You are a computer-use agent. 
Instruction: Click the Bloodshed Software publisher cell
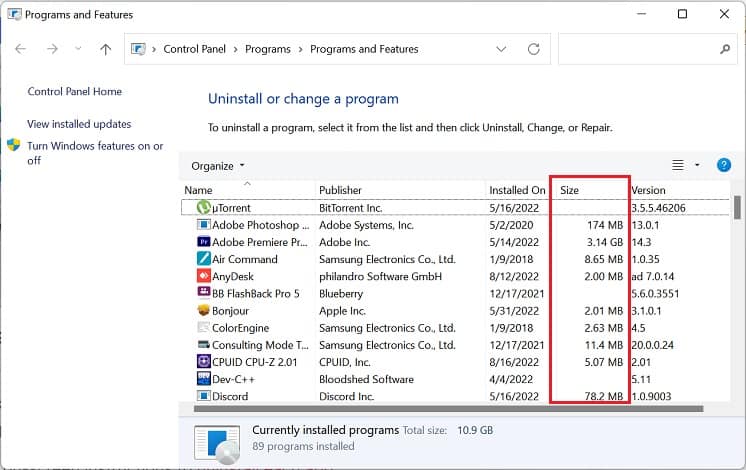[x=366, y=379]
